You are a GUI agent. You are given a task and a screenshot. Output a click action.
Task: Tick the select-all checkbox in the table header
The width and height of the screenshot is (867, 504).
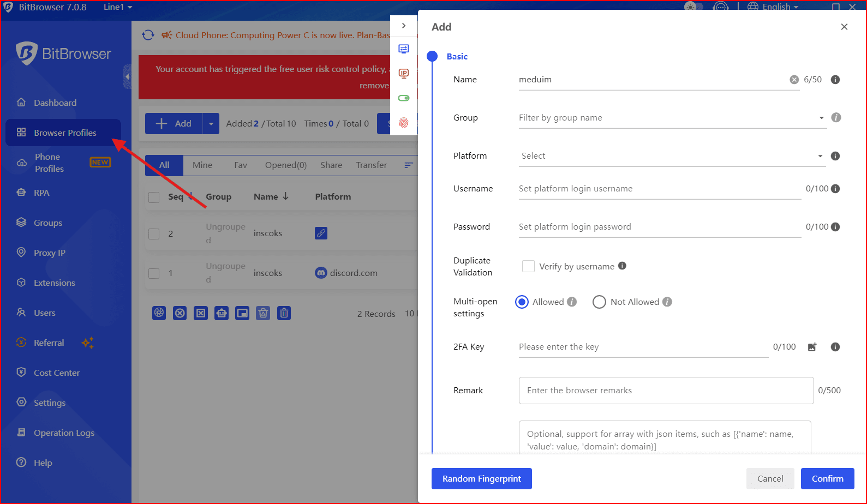[154, 197]
